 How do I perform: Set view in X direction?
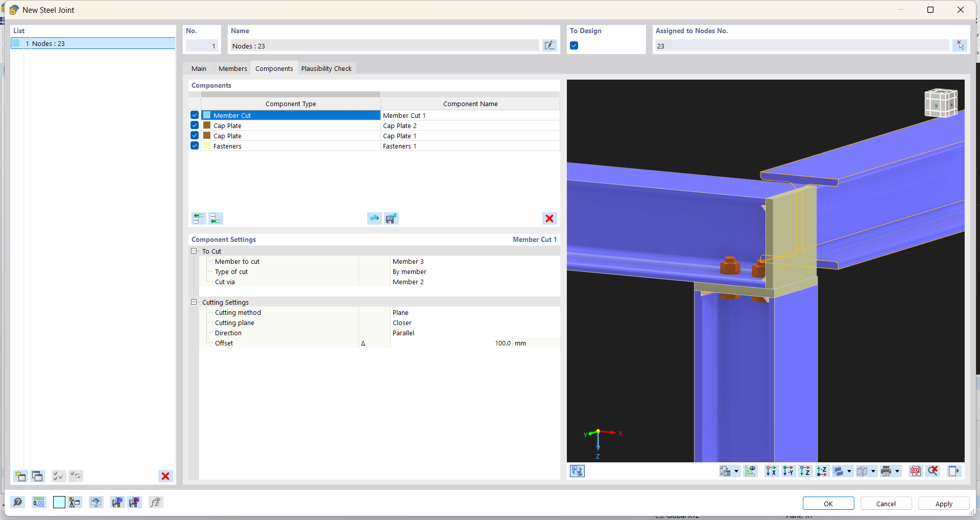coord(771,471)
